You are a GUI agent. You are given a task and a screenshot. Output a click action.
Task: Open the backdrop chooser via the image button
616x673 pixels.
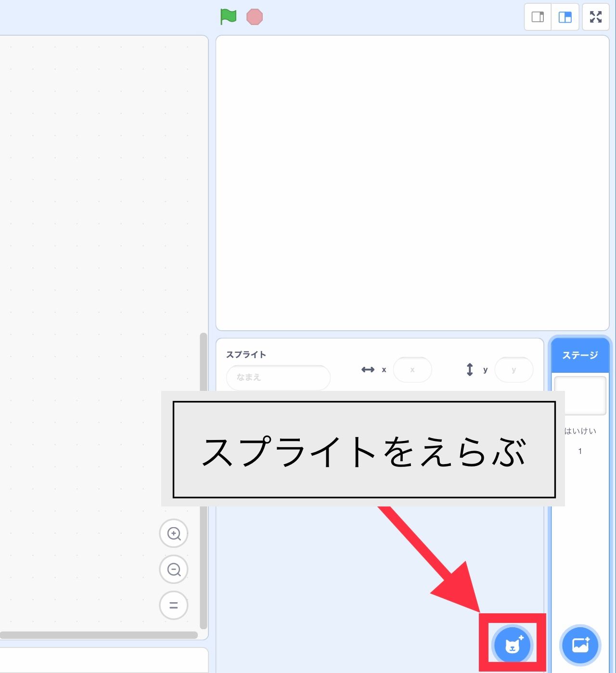[x=579, y=645]
